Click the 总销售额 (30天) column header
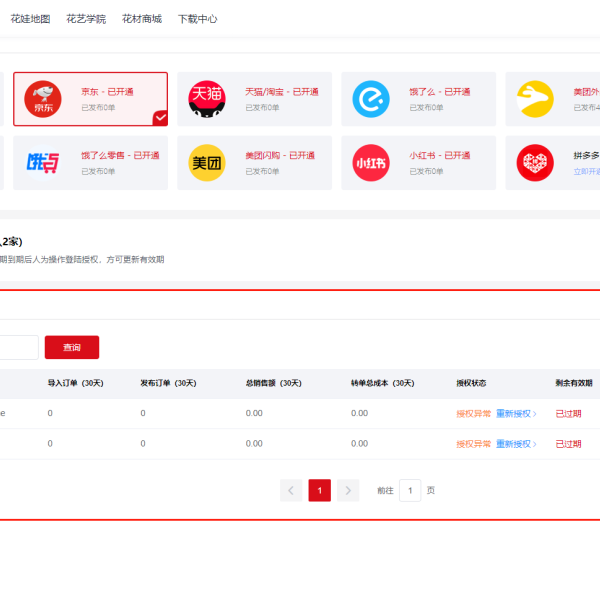This screenshot has width=600, height=600. coord(274,383)
